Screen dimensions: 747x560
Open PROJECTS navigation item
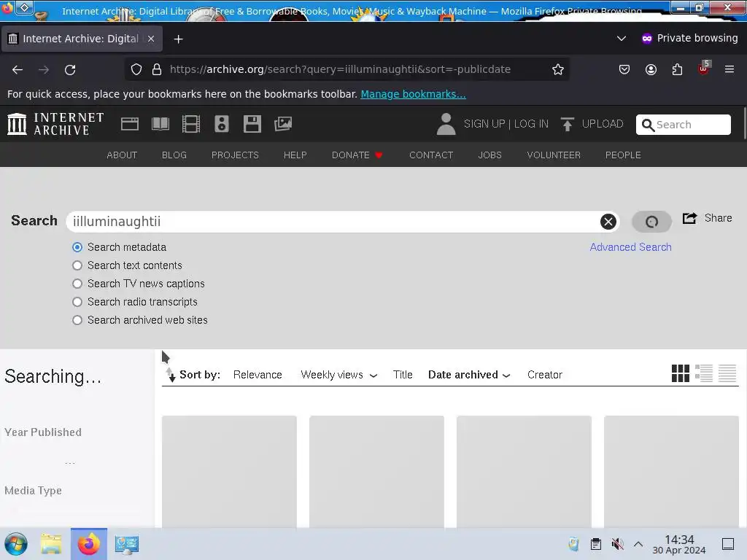235,155
